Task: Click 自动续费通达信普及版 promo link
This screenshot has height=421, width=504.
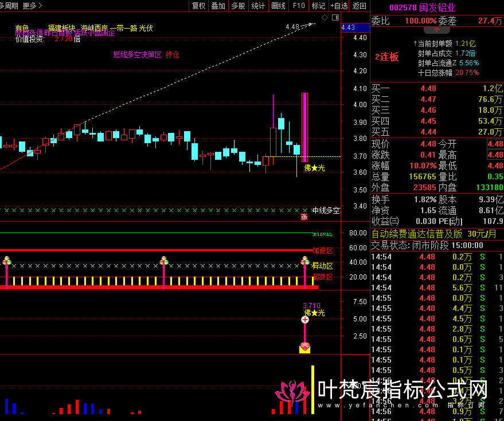Action: tap(433, 234)
